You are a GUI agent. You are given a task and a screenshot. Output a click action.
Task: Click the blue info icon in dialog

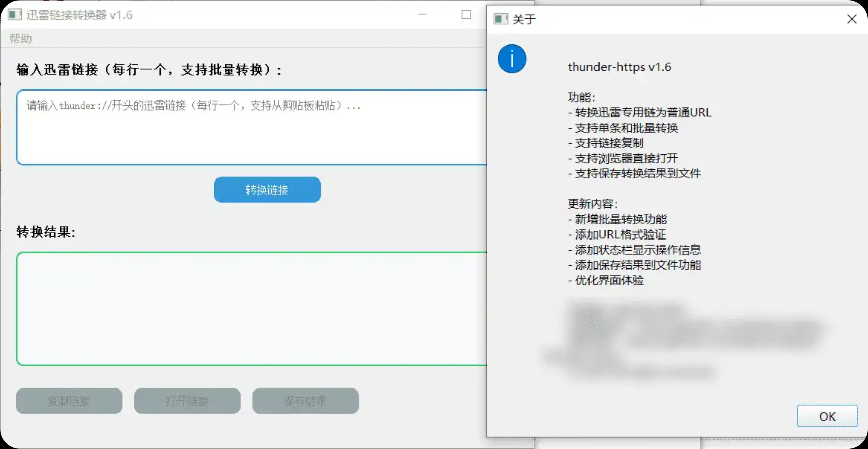click(x=512, y=59)
